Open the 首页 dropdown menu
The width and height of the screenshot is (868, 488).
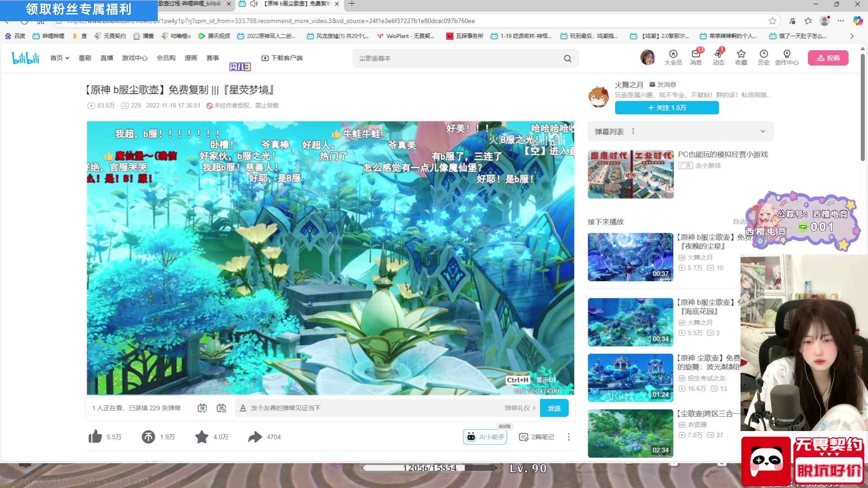coord(60,58)
